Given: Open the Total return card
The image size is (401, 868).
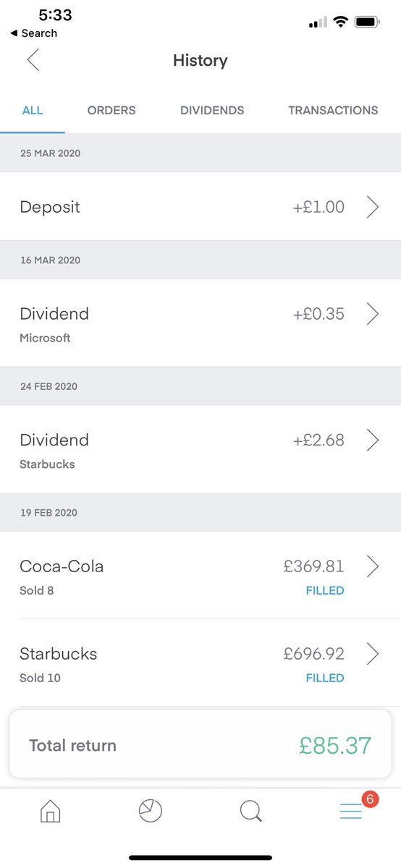Looking at the screenshot, I should [200, 745].
